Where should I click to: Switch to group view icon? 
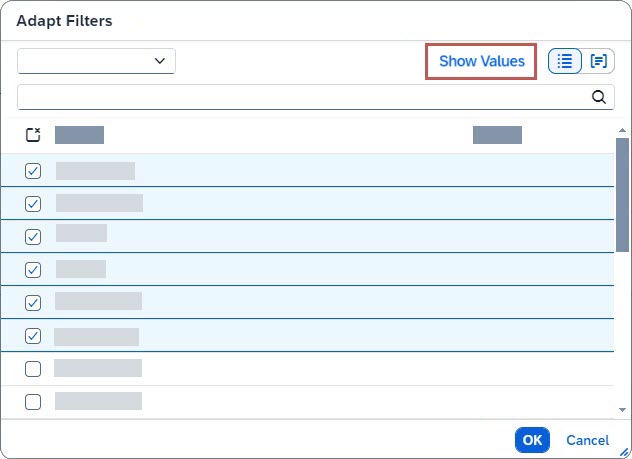pyautogui.click(x=599, y=61)
